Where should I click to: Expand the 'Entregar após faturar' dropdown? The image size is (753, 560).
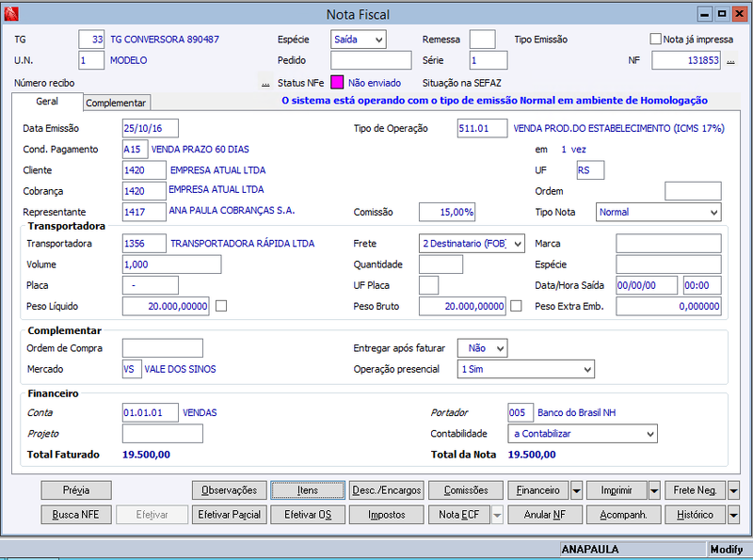click(x=482, y=348)
